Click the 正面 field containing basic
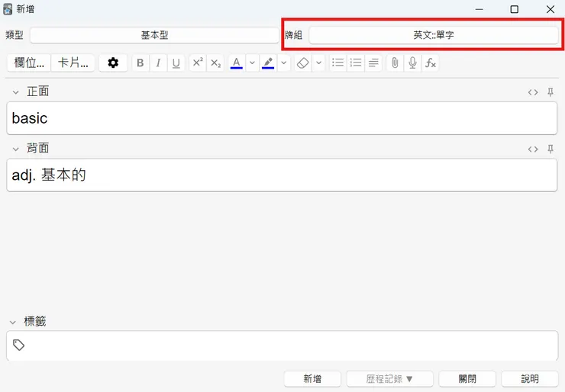Screen dimensions: 565x392 tap(282, 118)
